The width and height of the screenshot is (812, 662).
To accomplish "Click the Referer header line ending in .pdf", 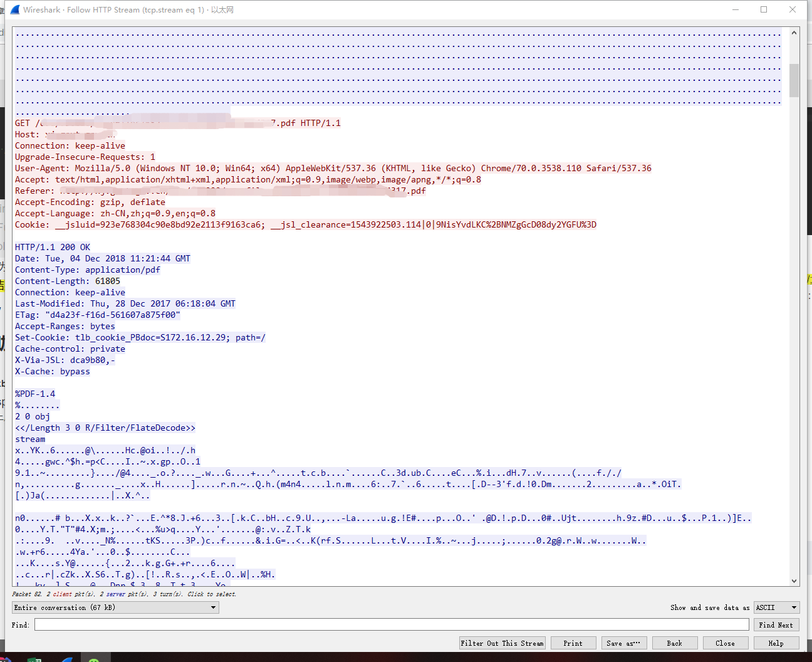I will click(x=221, y=191).
